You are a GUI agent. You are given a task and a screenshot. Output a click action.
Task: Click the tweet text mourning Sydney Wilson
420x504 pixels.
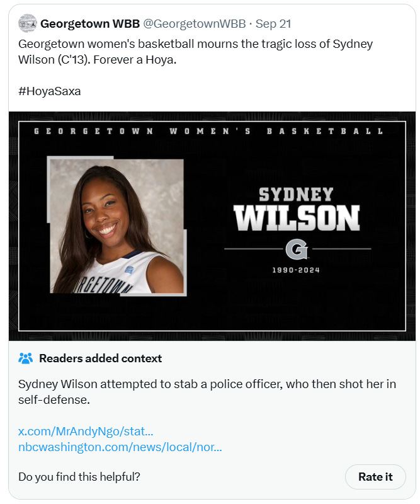195,52
